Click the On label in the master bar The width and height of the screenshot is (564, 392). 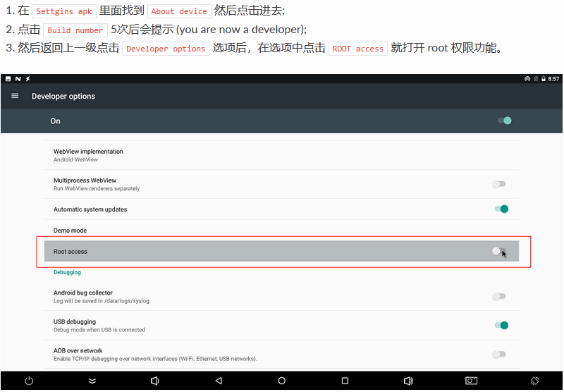pyautogui.click(x=55, y=121)
